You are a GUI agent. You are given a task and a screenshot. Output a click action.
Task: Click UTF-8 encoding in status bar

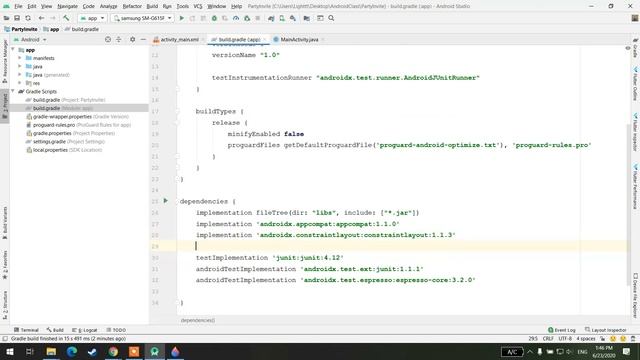[565, 338]
